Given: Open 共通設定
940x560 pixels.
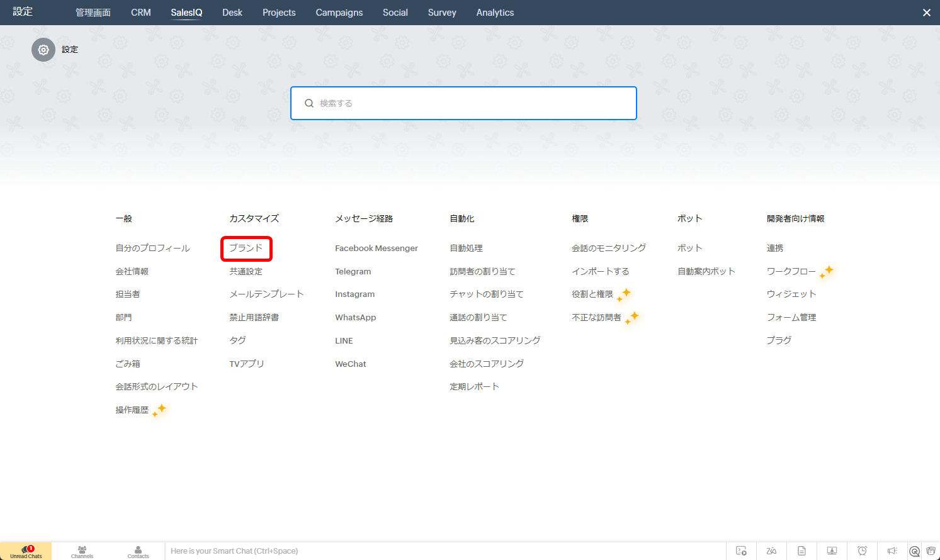Looking at the screenshot, I should pos(246,271).
